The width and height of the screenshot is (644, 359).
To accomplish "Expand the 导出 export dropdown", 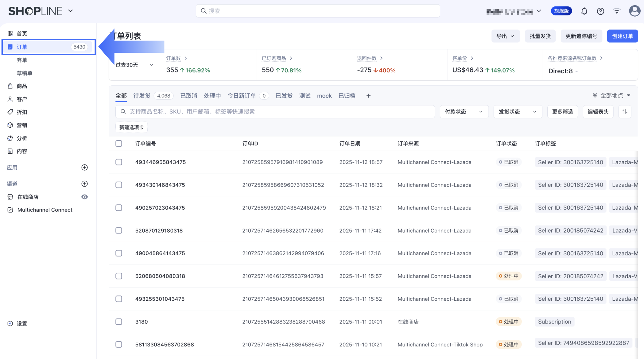I will 505,36.
